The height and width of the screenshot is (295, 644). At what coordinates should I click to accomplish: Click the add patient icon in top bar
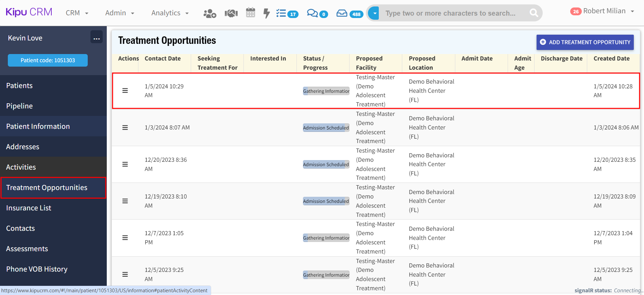point(209,13)
